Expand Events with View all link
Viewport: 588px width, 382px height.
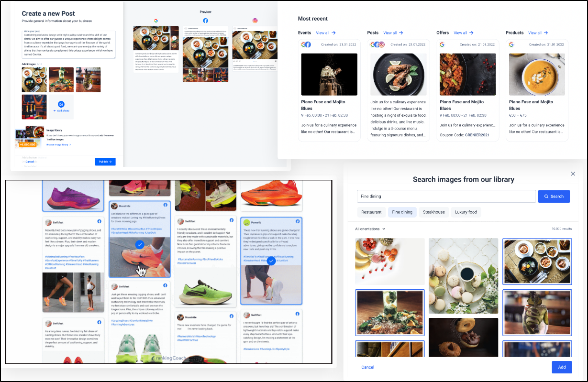[326, 33]
